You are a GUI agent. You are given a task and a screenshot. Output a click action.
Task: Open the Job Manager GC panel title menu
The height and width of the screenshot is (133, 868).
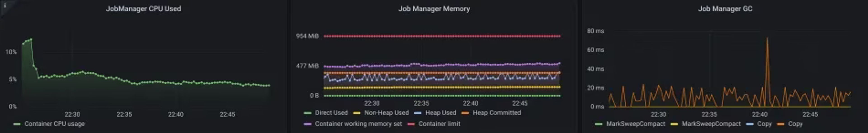point(725,9)
